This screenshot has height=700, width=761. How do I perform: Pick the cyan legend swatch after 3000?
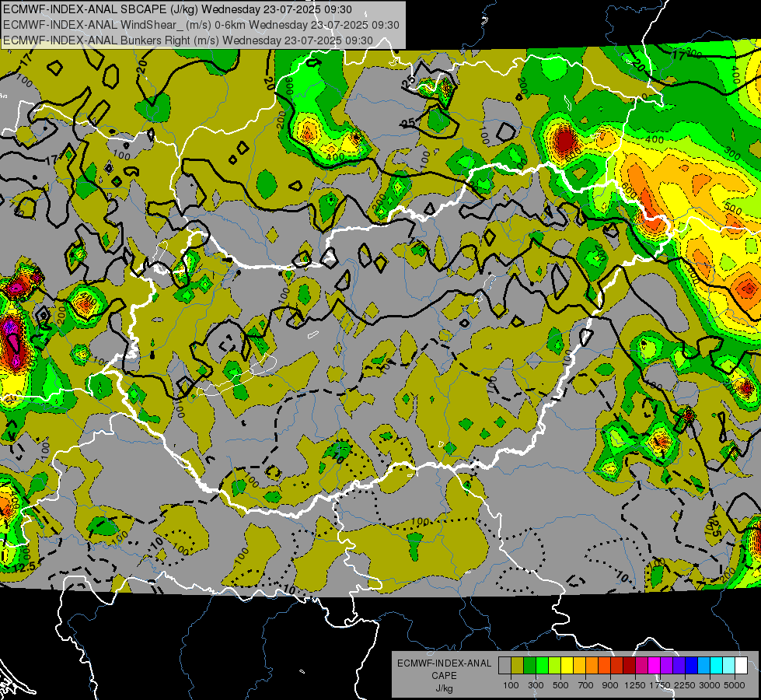tap(717, 666)
